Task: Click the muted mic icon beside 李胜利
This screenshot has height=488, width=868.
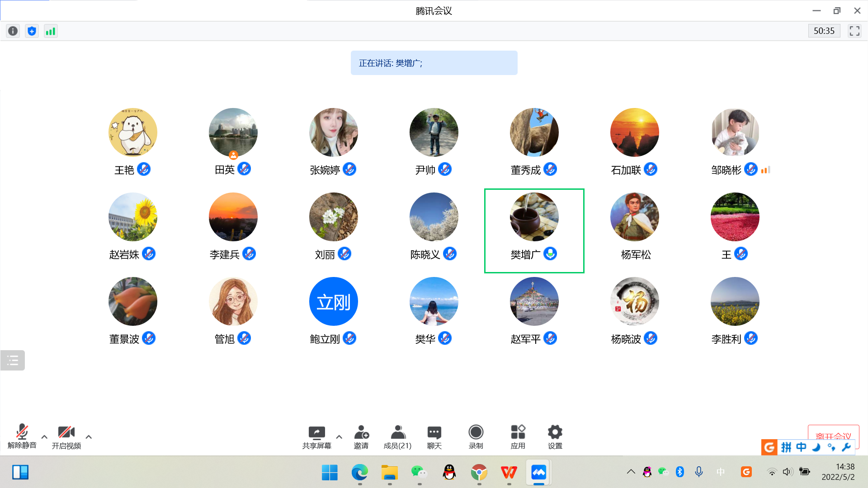Action: coord(751,338)
